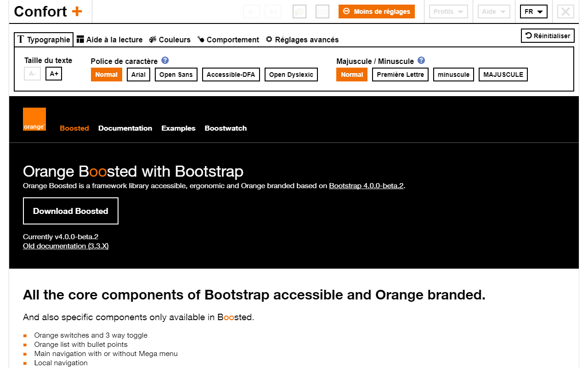Decrease text size with A- in Taille du texte
Image resolution: width=588 pixels, height=368 pixels.
tap(32, 74)
